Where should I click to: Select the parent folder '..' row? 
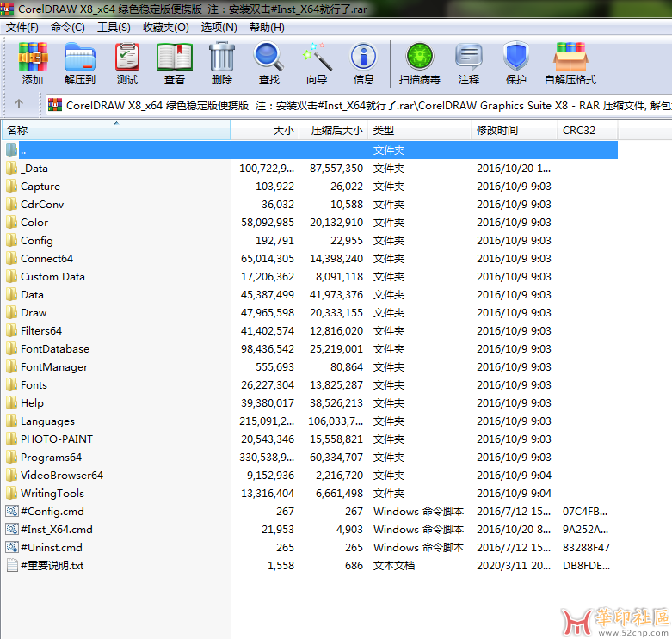pyautogui.click(x=318, y=150)
